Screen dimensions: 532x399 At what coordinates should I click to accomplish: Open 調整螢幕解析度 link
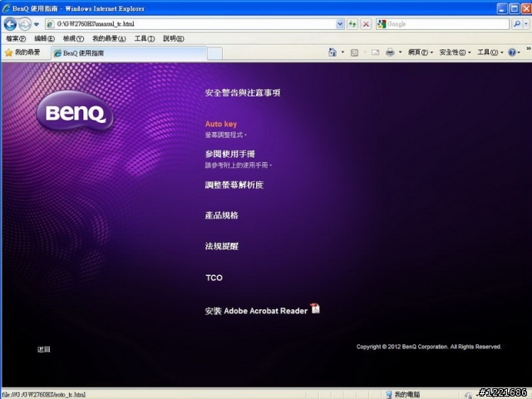(x=234, y=185)
